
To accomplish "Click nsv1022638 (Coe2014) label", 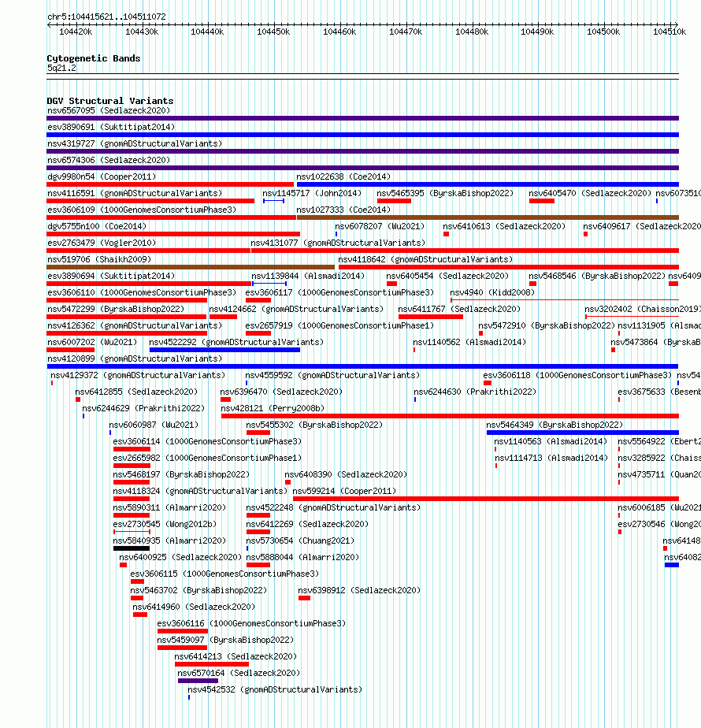I will 343,176.
